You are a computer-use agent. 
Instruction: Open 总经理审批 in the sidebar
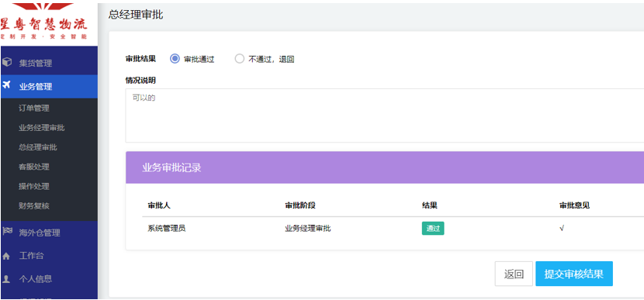38,147
